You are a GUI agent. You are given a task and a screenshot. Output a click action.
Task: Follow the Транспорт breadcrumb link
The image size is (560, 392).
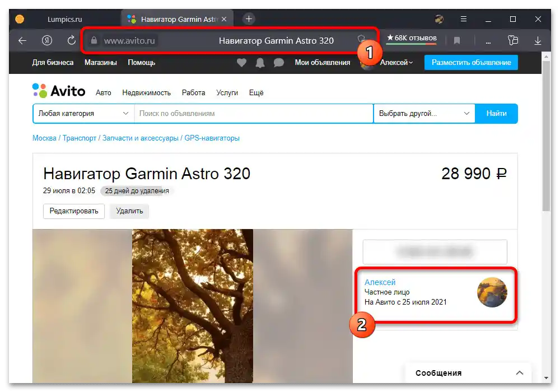[x=80, y=138]
